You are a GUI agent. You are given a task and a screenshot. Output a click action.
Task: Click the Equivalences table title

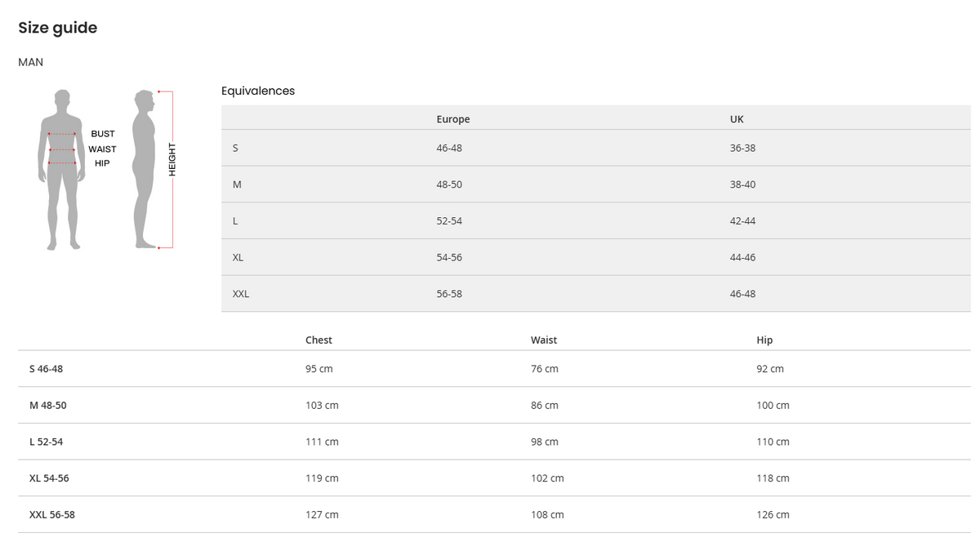pyautogui.click(x=258, y=91)
